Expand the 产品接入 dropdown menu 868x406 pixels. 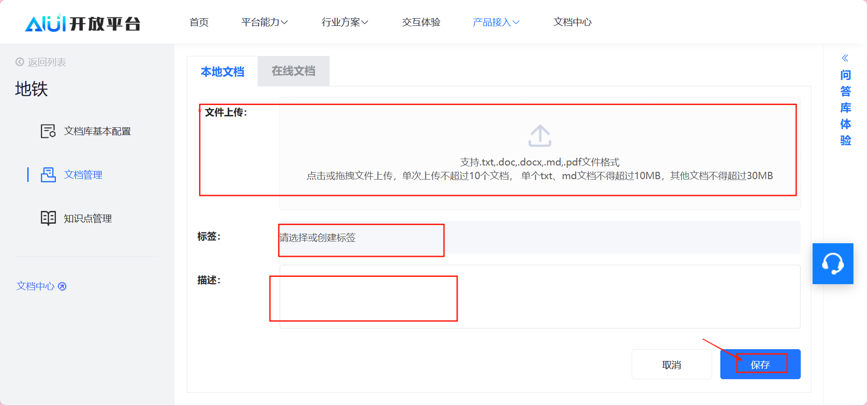496,22
